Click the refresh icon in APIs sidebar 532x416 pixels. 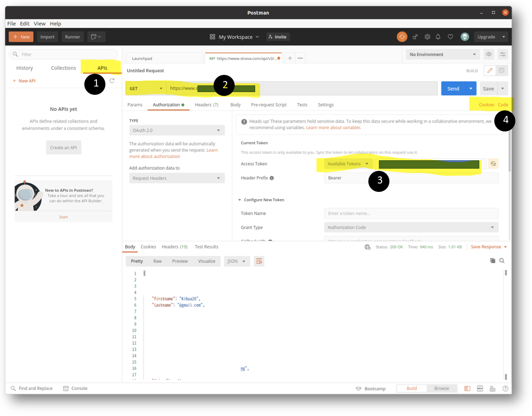point(112,80)
